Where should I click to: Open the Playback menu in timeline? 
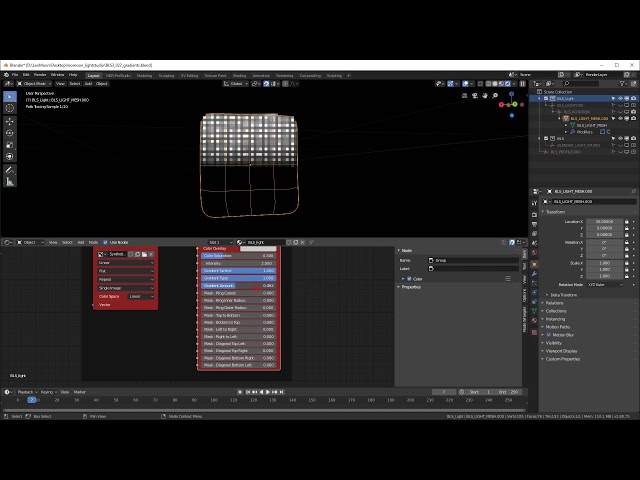(27, 392)
